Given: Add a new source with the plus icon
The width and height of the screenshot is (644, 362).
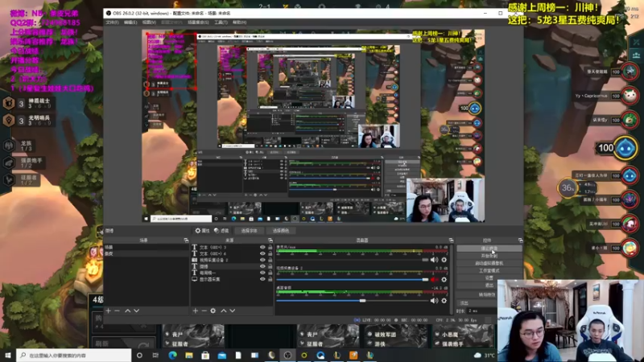Looking at the screenshot, I should tap(196, 311).
